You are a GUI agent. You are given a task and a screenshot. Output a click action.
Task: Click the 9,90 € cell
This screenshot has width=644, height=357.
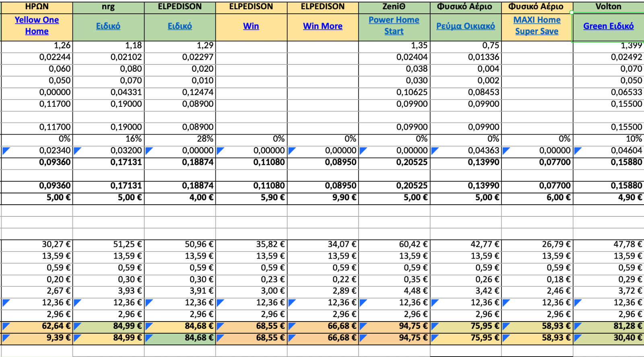323,198
